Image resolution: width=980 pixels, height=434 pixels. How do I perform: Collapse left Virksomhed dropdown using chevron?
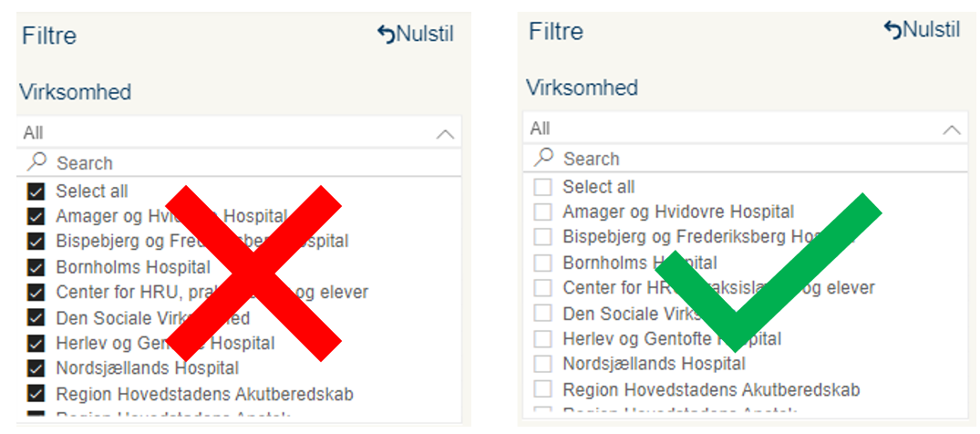pos(445,133)
